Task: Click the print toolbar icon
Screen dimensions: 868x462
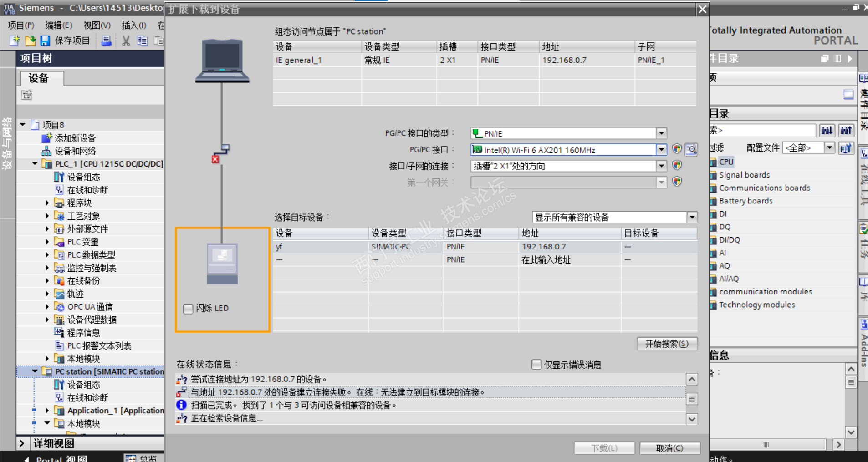Action: (106, 41)
